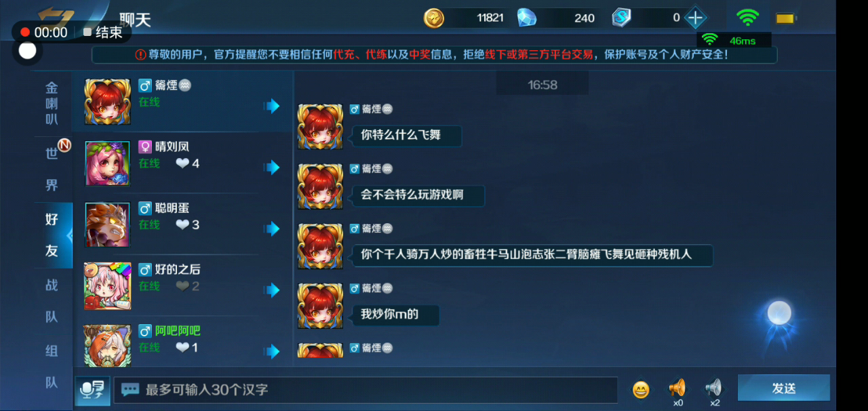
Task: Switch to the 世界 world chat tab
Action: point(52,169)
